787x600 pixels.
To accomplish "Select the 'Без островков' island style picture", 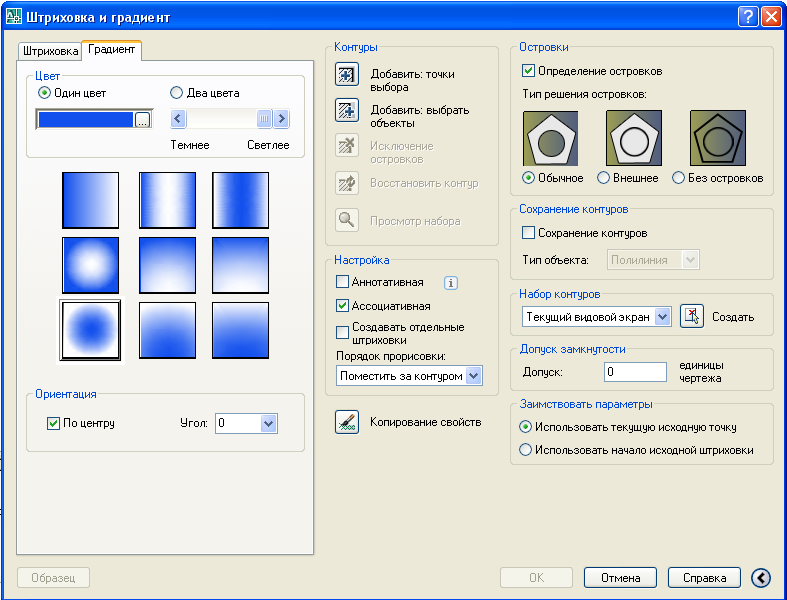I will click(718, 139).
